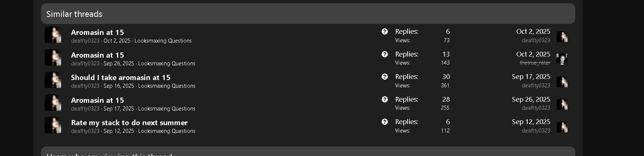The image size is (644, 156).
Task: Click last-poster avatar on the 28-replies row
Action: (x=562, y=104)
